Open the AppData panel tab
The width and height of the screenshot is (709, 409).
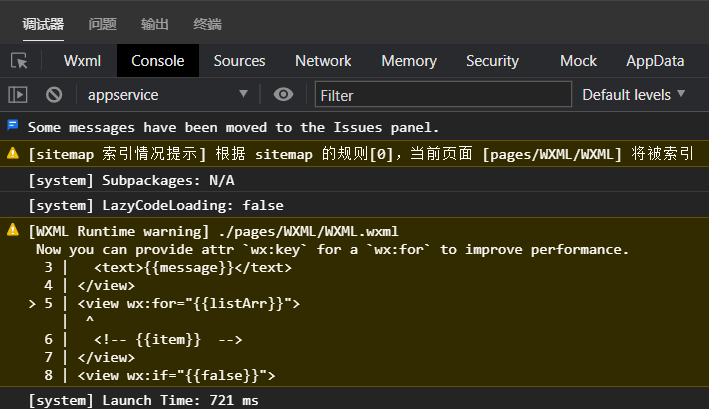pyautogui.click(x=655, y=61)
